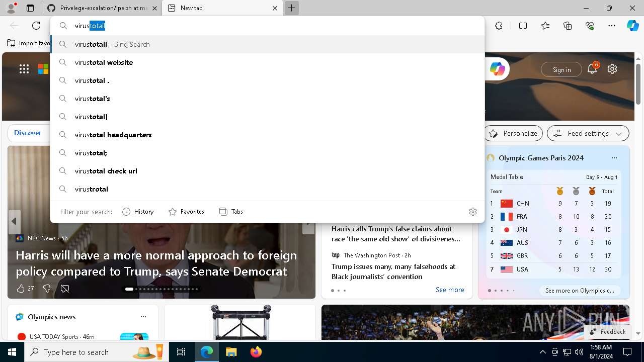The height and width of the screenshot is (362, 644).
Task: Open the Settings and more ellipsis
Action: (x=612, y=26)
